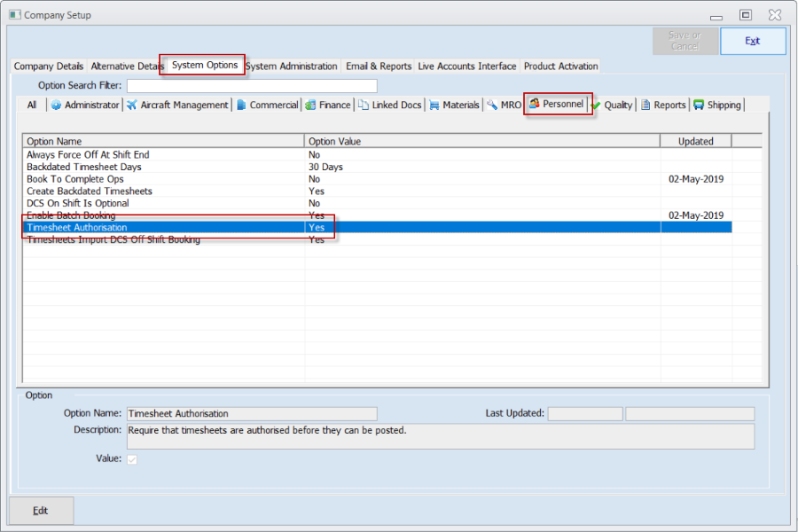Screen dimensions: 798x532
Task: Open the Email & Reports tab
Action: [379, 66]
